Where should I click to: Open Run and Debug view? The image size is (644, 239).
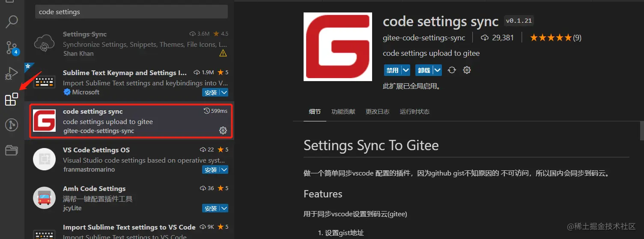pos(12,73)
